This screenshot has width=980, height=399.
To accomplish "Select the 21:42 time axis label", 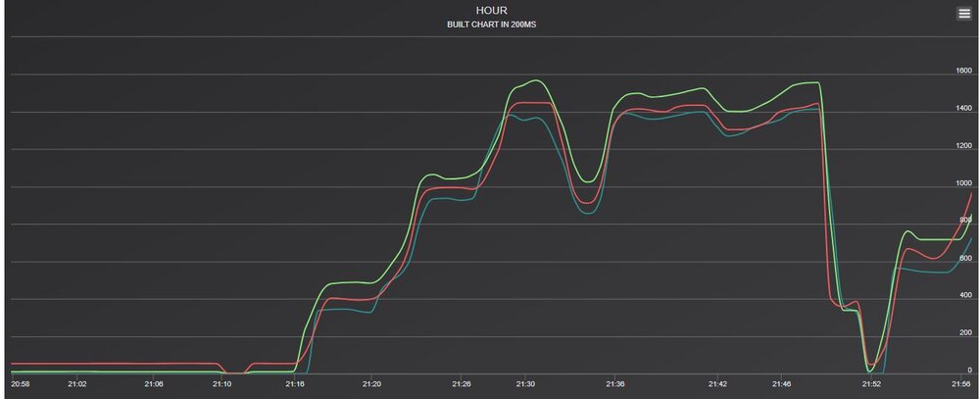I will pyautogui.click(x=716, y=384).
